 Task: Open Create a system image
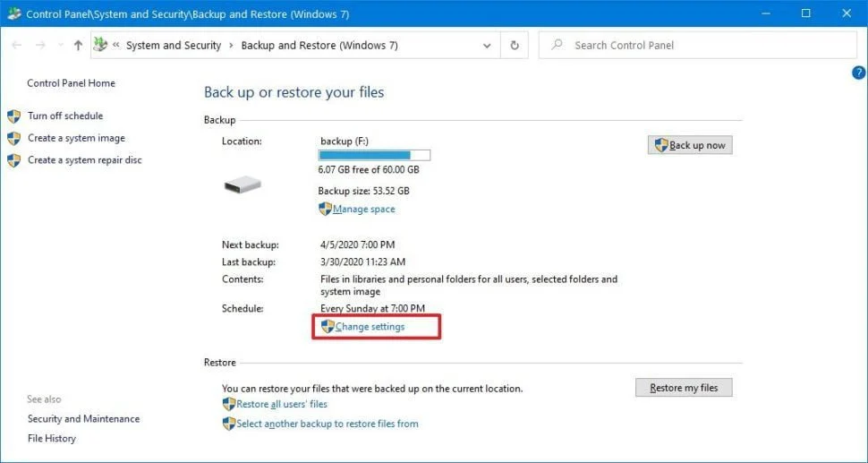pos(76,138)
